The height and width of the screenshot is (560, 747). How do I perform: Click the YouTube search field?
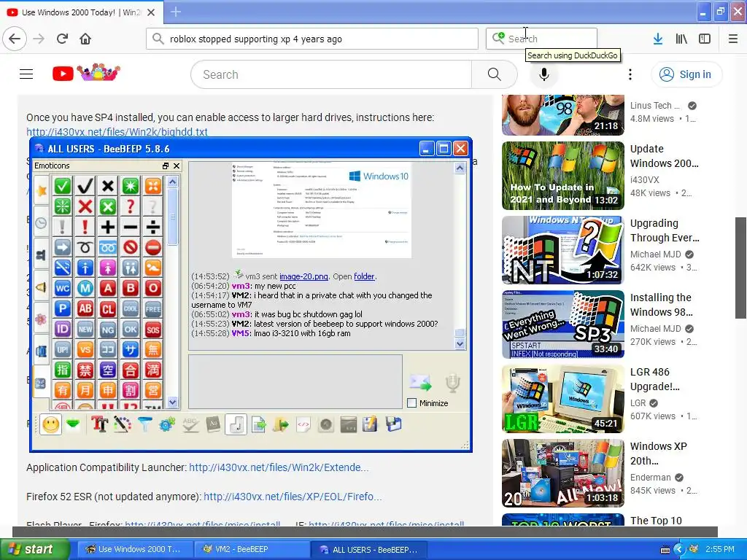point(331,74)
